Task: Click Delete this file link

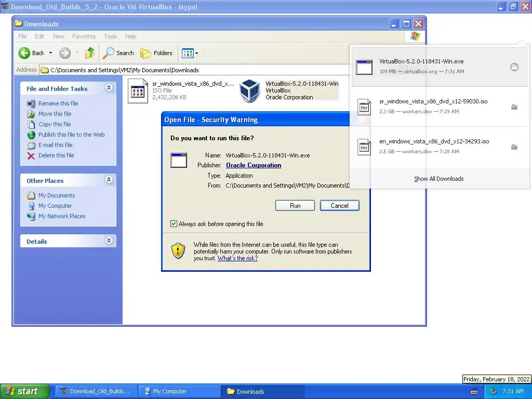Action: coord(56,155)
